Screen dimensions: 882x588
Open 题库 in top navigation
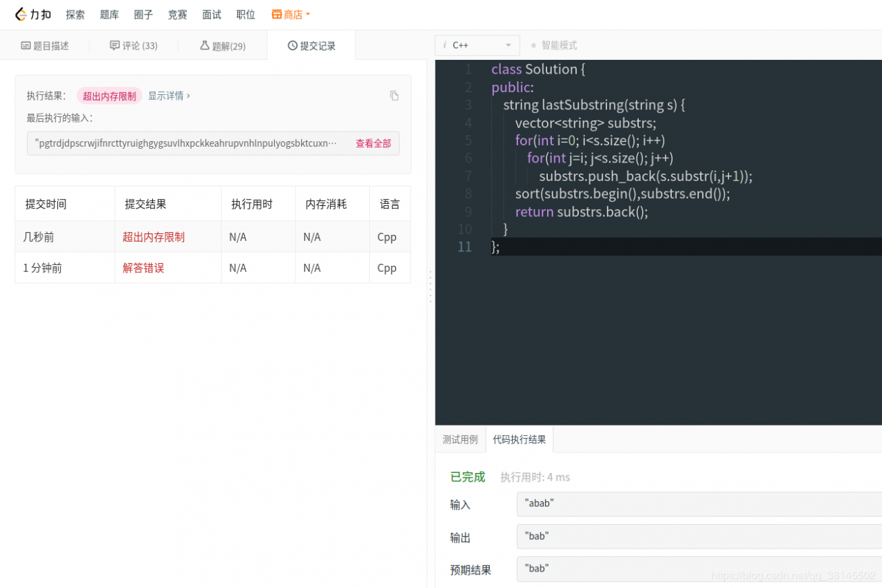point(110,14)
